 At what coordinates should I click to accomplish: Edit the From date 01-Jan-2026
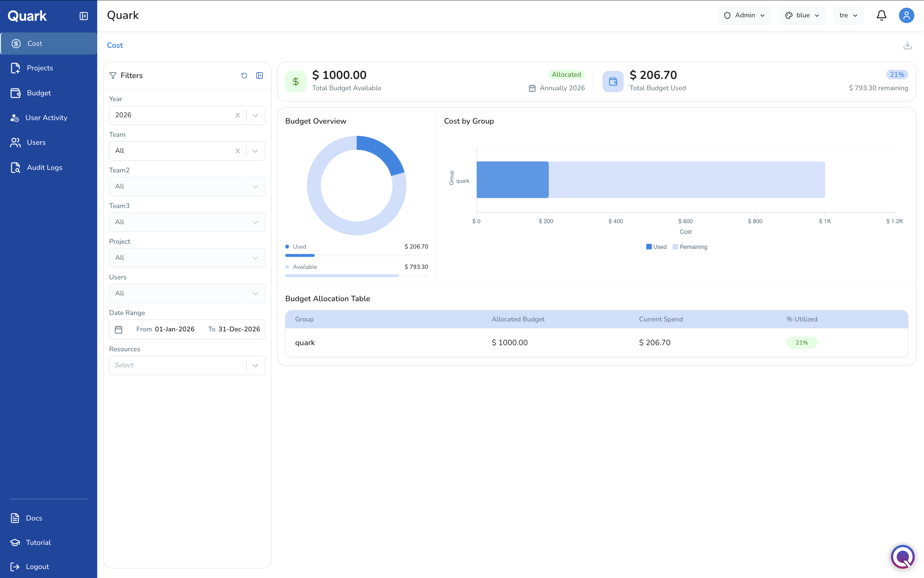175,329
